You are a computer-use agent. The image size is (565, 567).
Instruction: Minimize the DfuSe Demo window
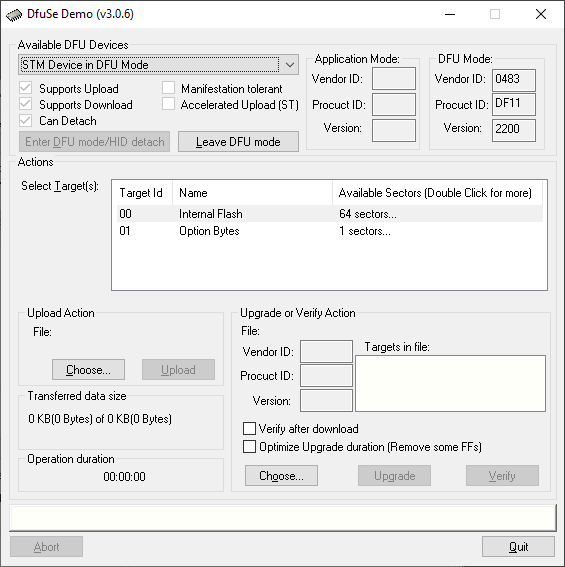click(x=450, y=14)
